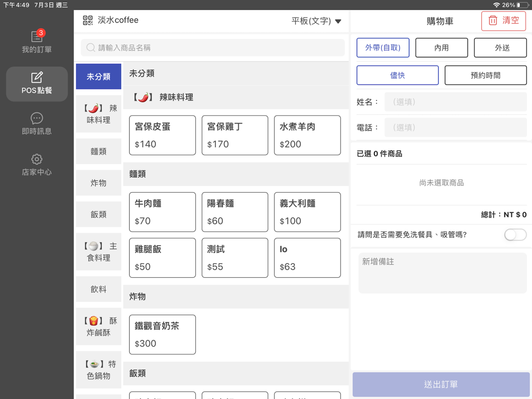This screenshot has width=532, height=399.
Task: Add 宮保皮蛋 $140 to cart
Action: 162,135
